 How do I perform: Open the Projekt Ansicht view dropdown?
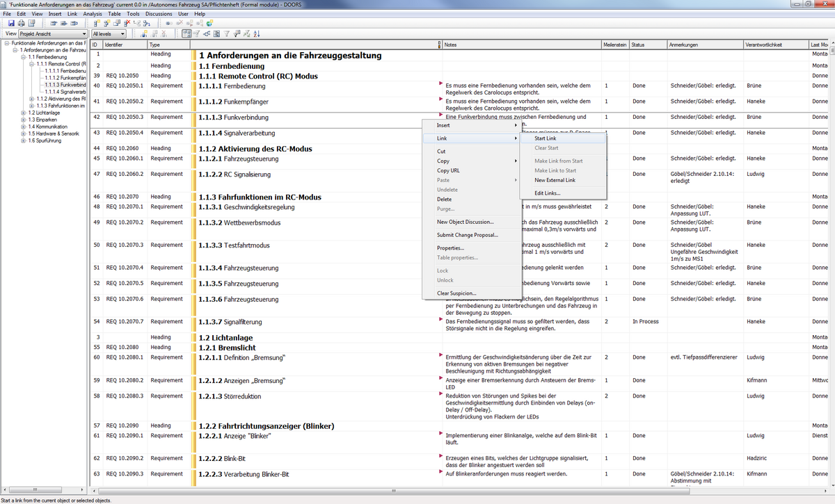[x=83, y=33]
